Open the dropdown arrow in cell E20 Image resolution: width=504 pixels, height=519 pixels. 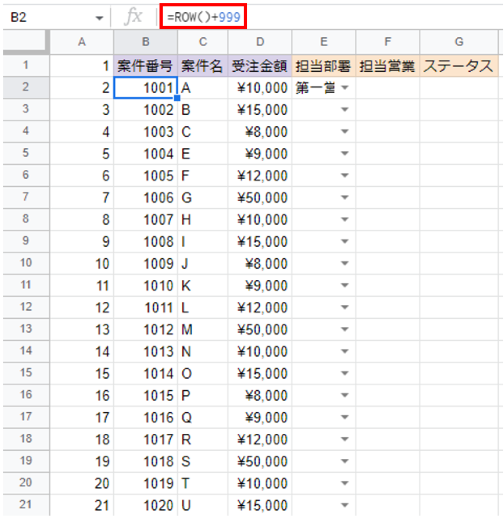coord(345,483)
